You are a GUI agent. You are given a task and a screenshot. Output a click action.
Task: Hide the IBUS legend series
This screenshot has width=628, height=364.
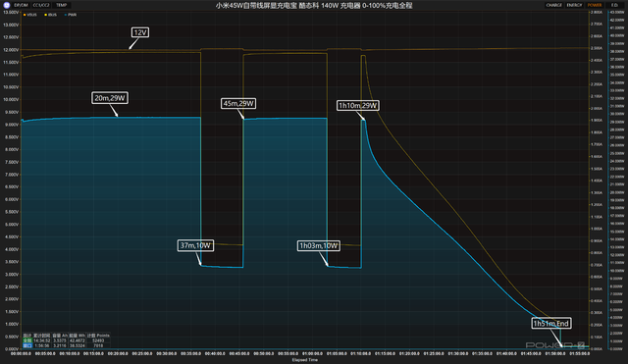(x=50, y=15)
